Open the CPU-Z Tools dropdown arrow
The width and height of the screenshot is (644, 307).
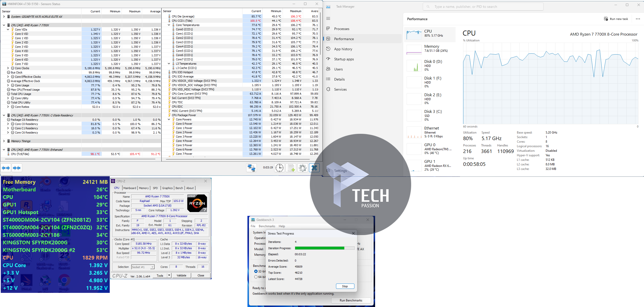[x=169, y=275]
